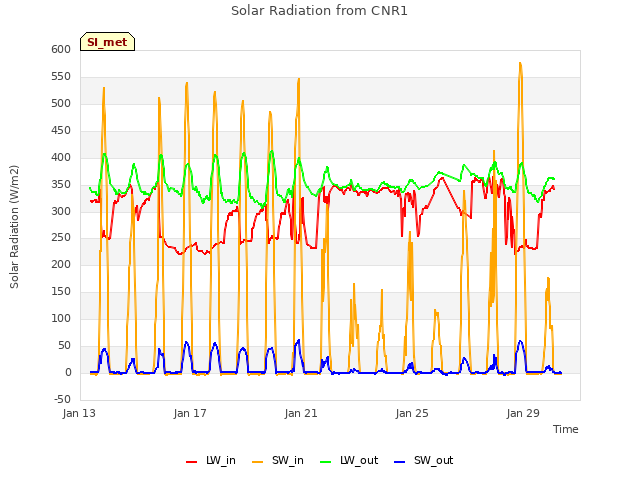Click the -50 y-axis tick label
The image size is (640, 480).
(x=62, y=399)
